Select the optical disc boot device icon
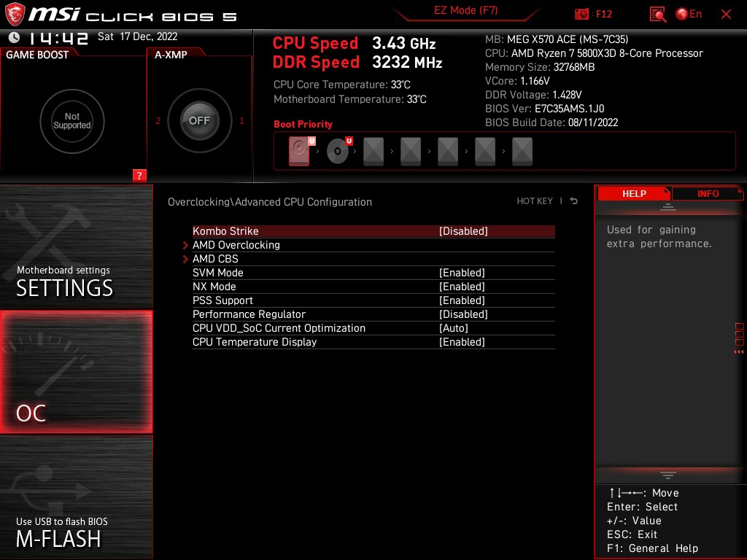 pyautogui.click(x=339, y=151)
